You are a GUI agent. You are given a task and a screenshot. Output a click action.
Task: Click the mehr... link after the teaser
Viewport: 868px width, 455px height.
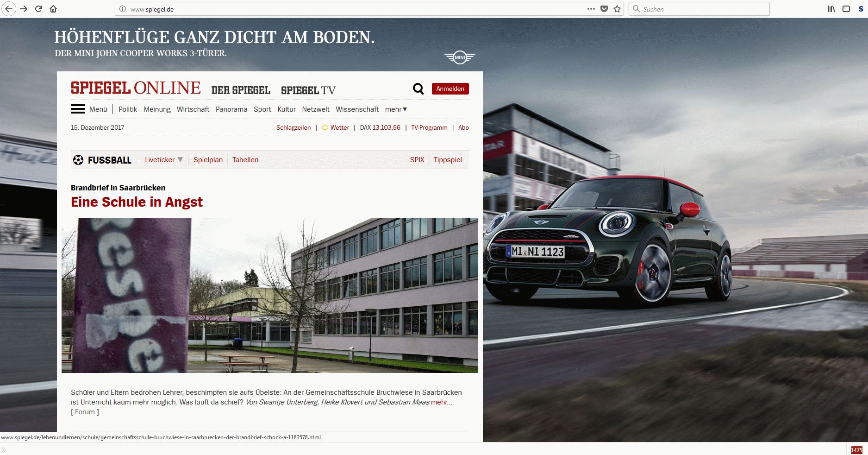[x=442, y=402]
